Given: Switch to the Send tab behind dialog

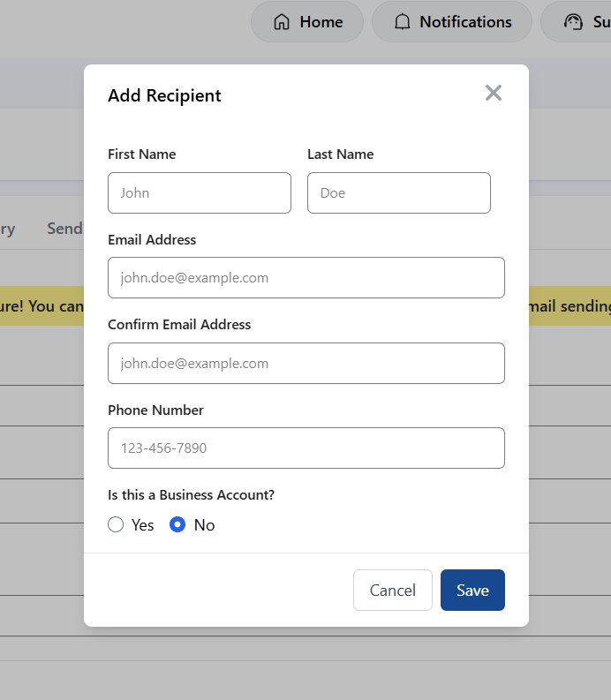Looking at the screenshot, I should (x=65, y=229).
